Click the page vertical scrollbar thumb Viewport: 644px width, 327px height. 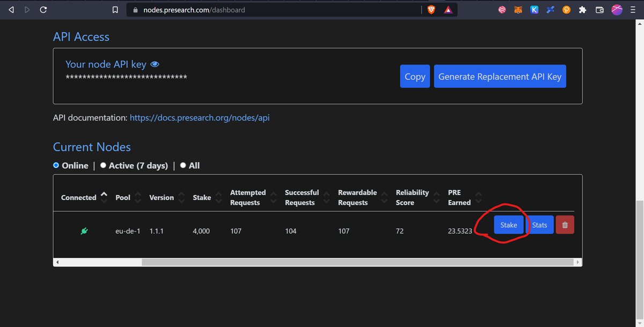point(640,259)
